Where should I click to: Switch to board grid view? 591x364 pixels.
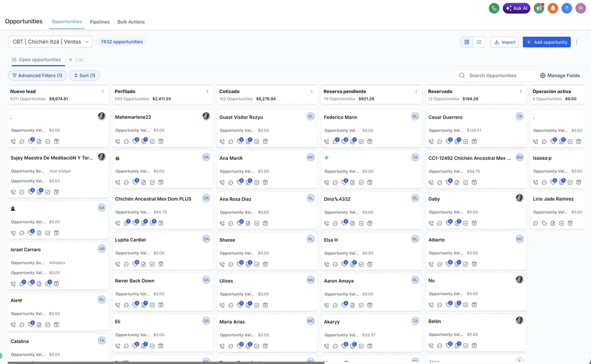pos(467,42)
